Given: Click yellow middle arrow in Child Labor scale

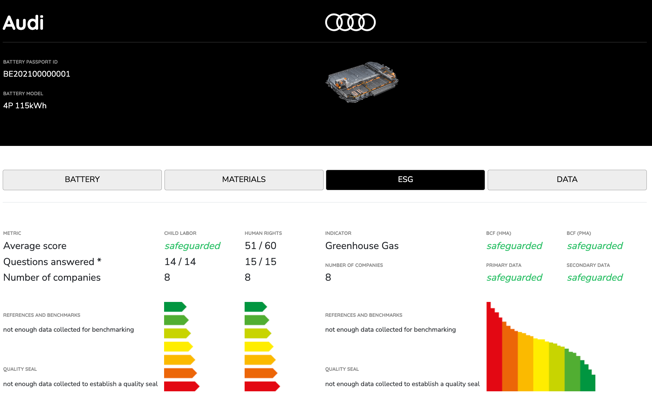Looking at the screenshot, I should (178, 347).
